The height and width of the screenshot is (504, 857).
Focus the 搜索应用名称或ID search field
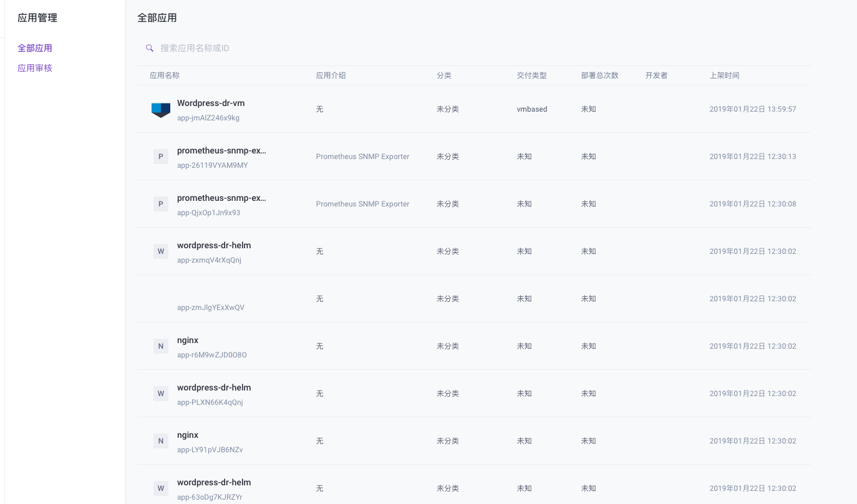(474, 48)
